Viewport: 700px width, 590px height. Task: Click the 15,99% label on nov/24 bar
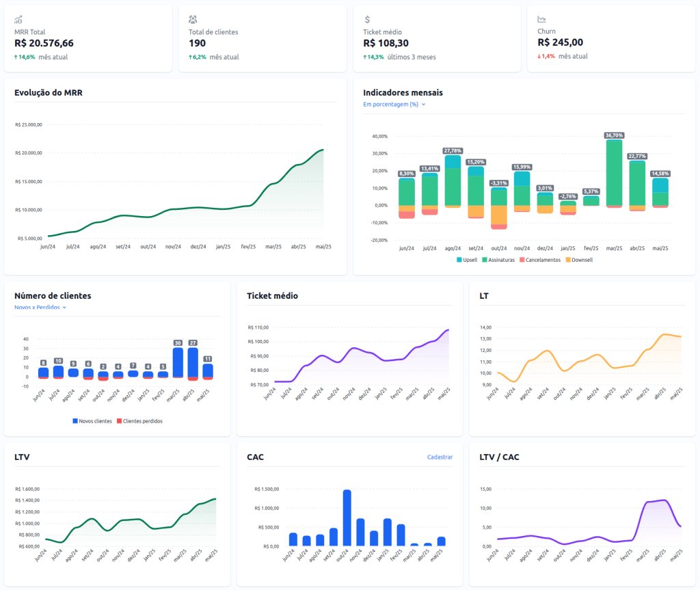coord(522,167)
